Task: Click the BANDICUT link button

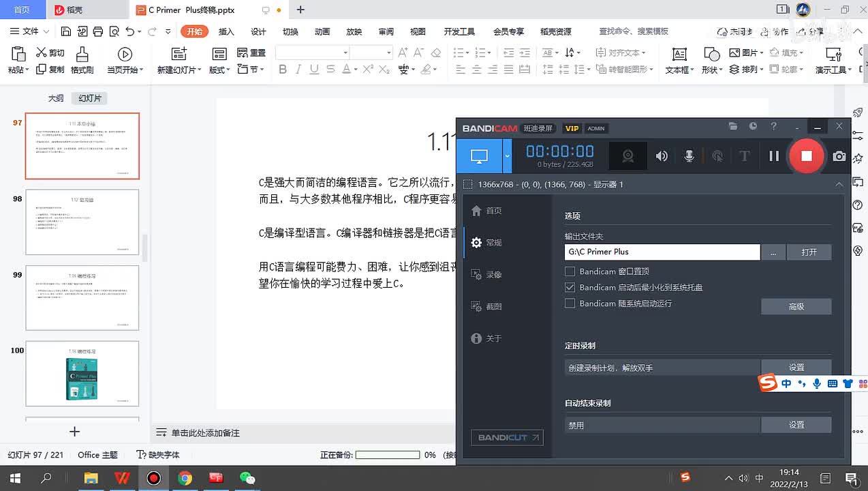Action: click(507, 437)
